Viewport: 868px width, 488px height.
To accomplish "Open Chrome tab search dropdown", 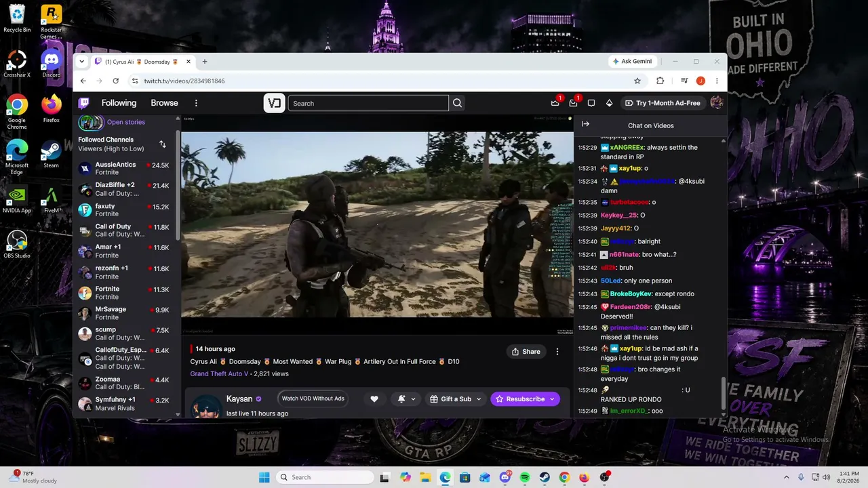I will [82, 62].
